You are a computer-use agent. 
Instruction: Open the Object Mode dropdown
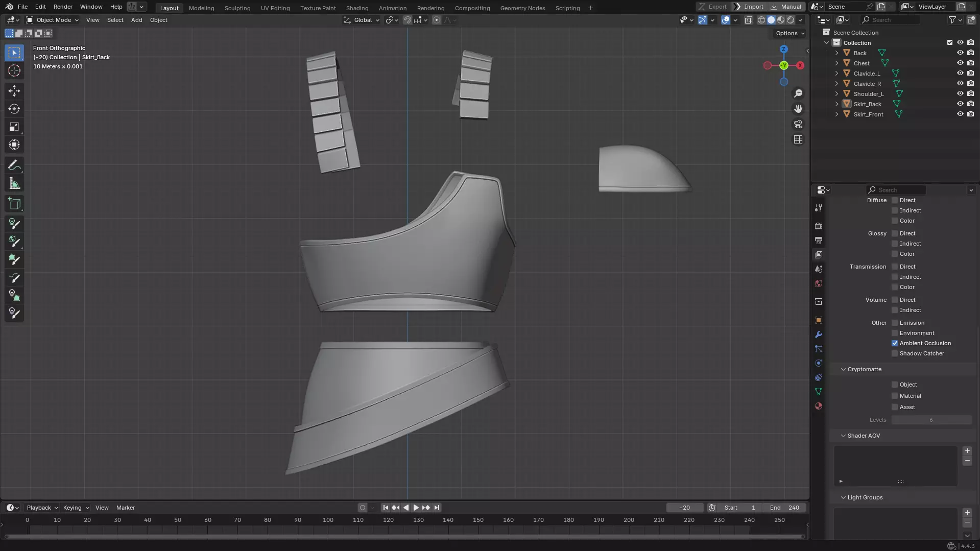point(52,20)
